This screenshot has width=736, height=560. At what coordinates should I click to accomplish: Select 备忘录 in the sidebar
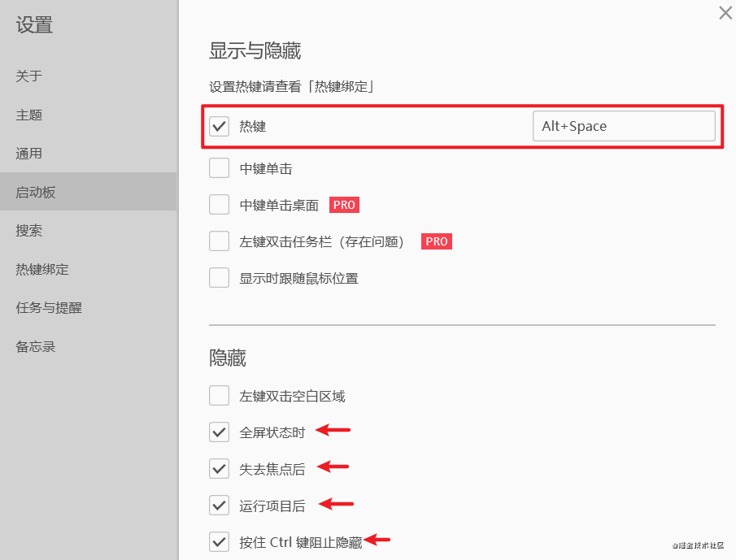[36, 346]
